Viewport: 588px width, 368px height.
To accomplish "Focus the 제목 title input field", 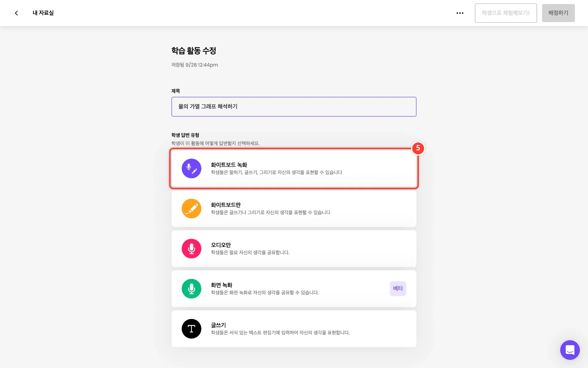I will (294, 107).
